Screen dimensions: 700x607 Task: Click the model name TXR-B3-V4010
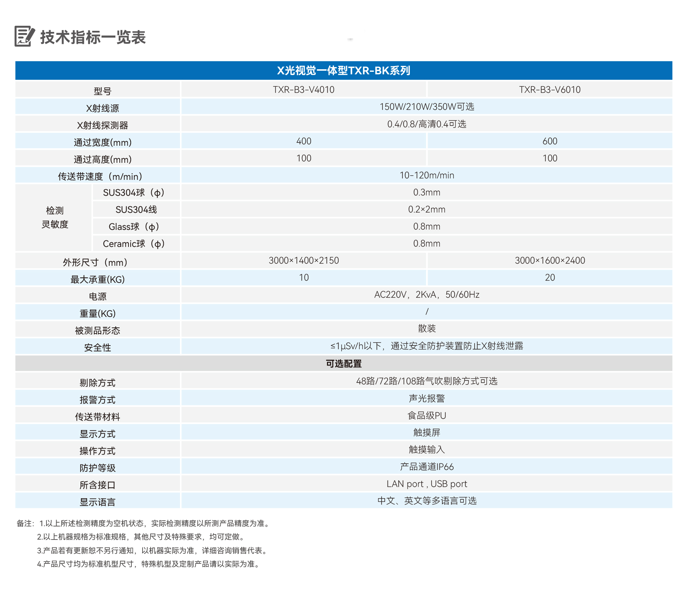click(x=304, y=90)
